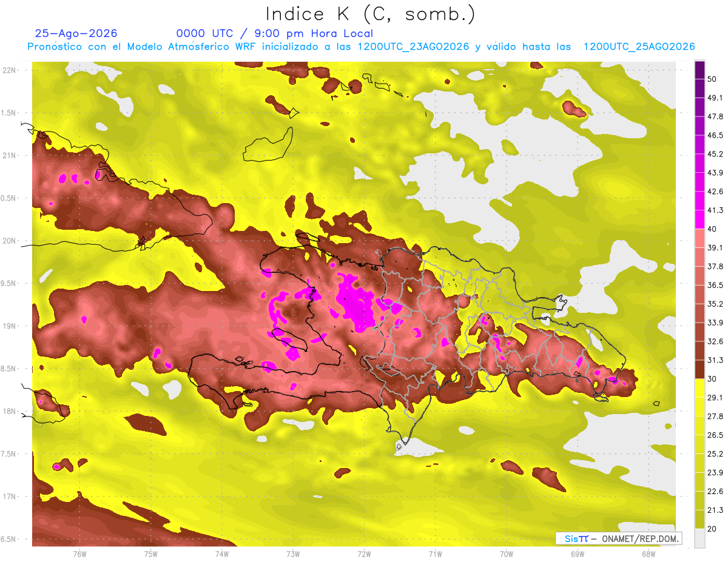Click the colorbar value "35.2"
Image resolution: width=728 pixels, height=562 pixels.
click(715, 304)
